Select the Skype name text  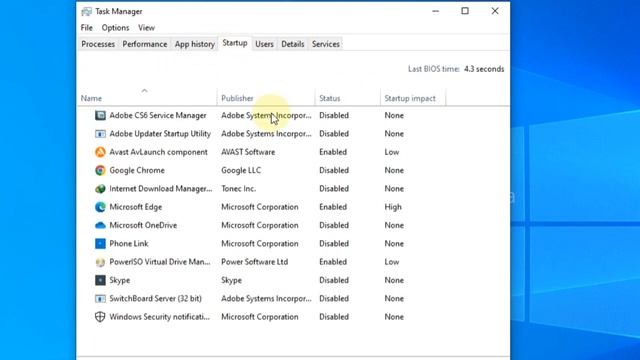click(120, 280)
